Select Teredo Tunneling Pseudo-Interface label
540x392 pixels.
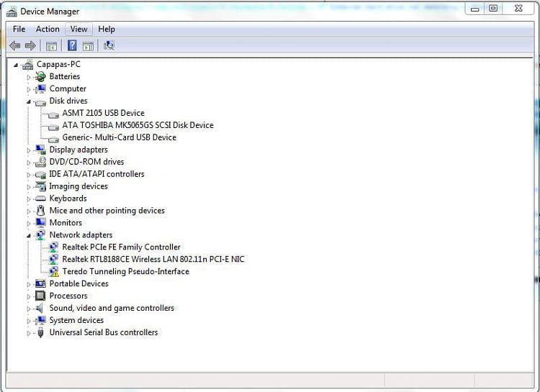[126, 272]
